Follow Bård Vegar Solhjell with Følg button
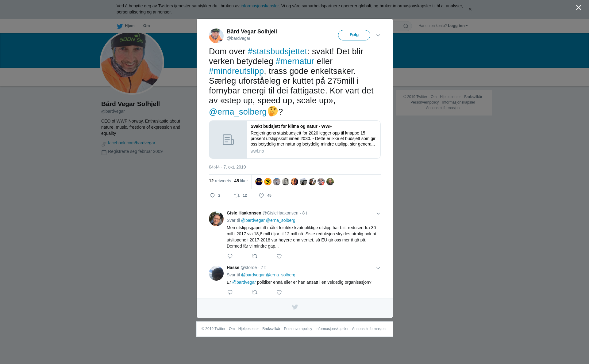Viewport: 589px width, 364px height. tap(354, 35)
